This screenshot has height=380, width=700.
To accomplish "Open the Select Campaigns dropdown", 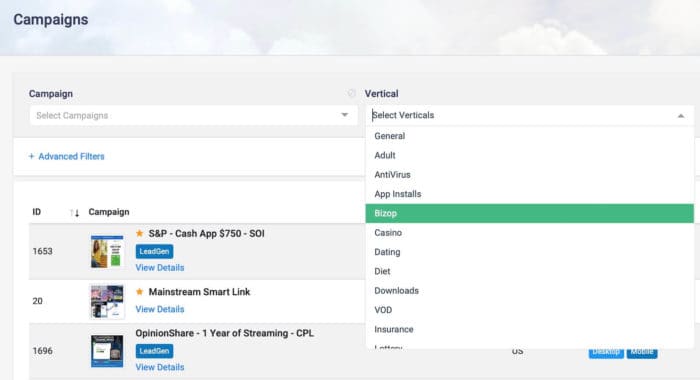I will (193, 115).
